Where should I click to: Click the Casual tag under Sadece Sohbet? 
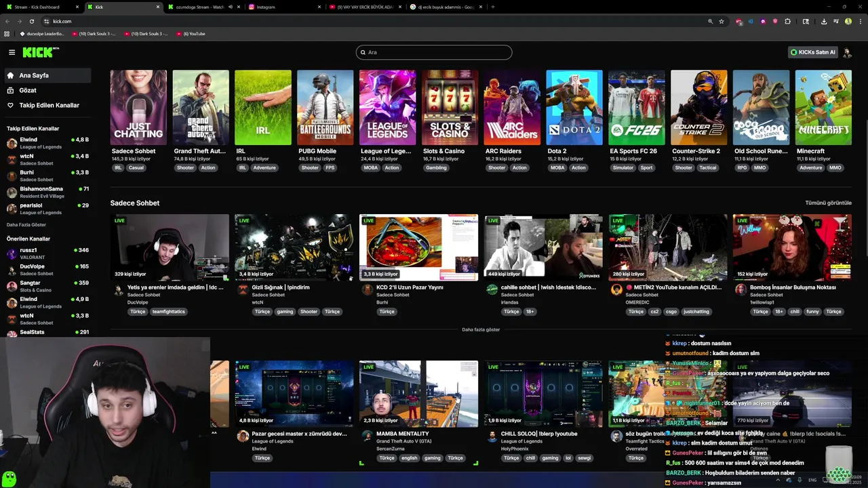point(136,167)
